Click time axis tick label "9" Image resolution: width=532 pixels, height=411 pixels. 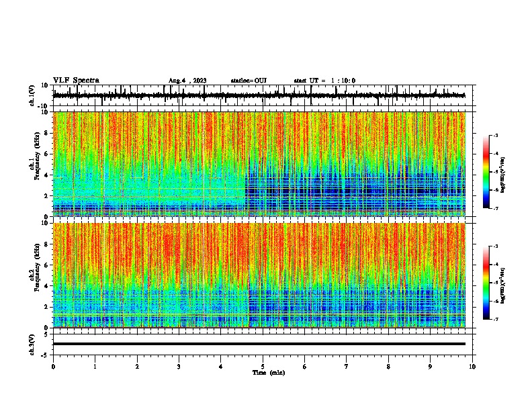430,367
